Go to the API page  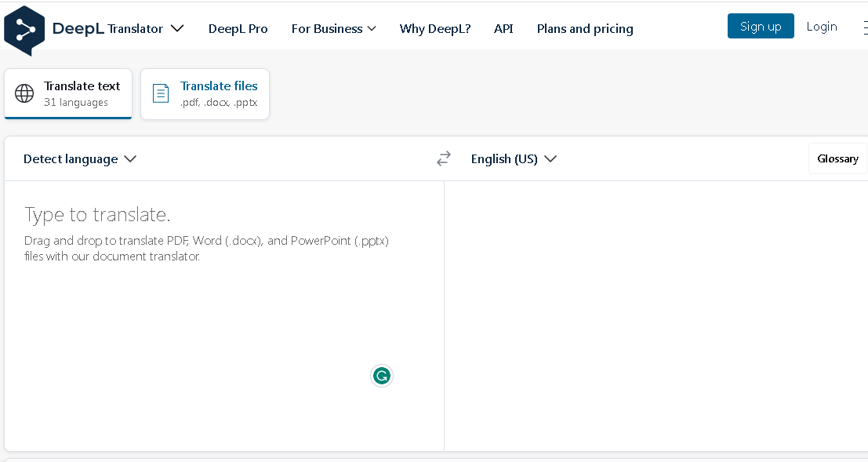point(503,29)
